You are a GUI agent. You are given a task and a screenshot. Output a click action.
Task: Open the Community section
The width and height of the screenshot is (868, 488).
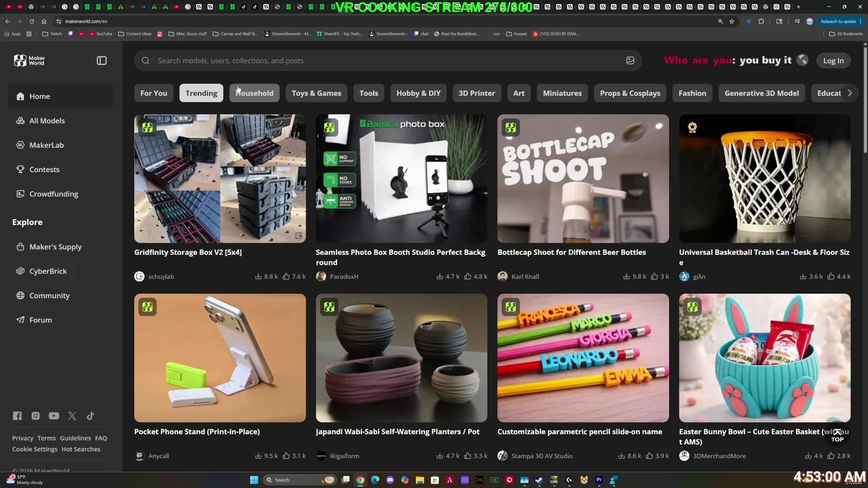click(x=61, y=296)
